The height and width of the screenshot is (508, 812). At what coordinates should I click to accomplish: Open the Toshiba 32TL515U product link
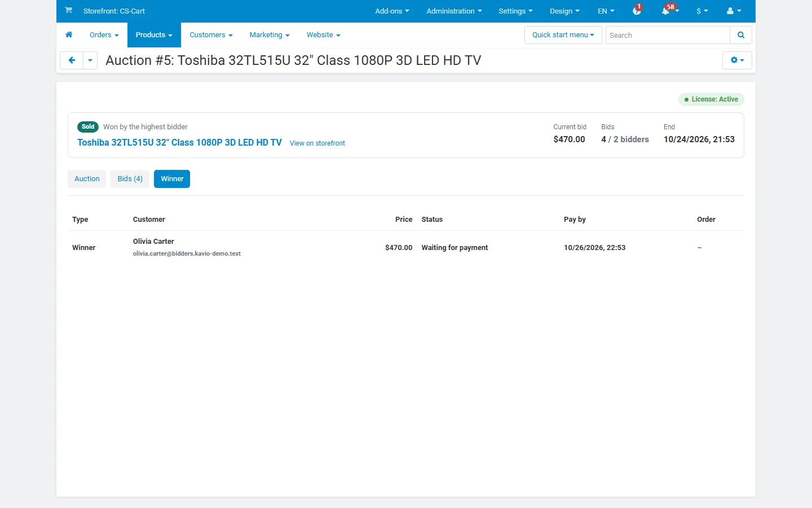(x=179, y=143)
